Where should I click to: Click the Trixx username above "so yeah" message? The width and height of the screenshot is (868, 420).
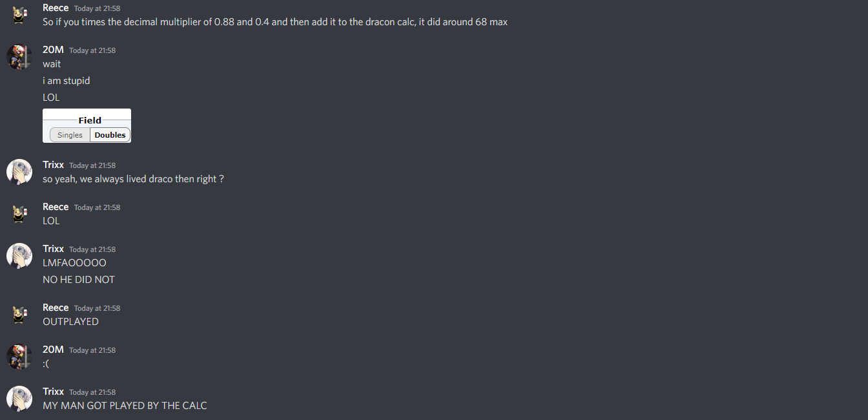[x=53, y=165]
